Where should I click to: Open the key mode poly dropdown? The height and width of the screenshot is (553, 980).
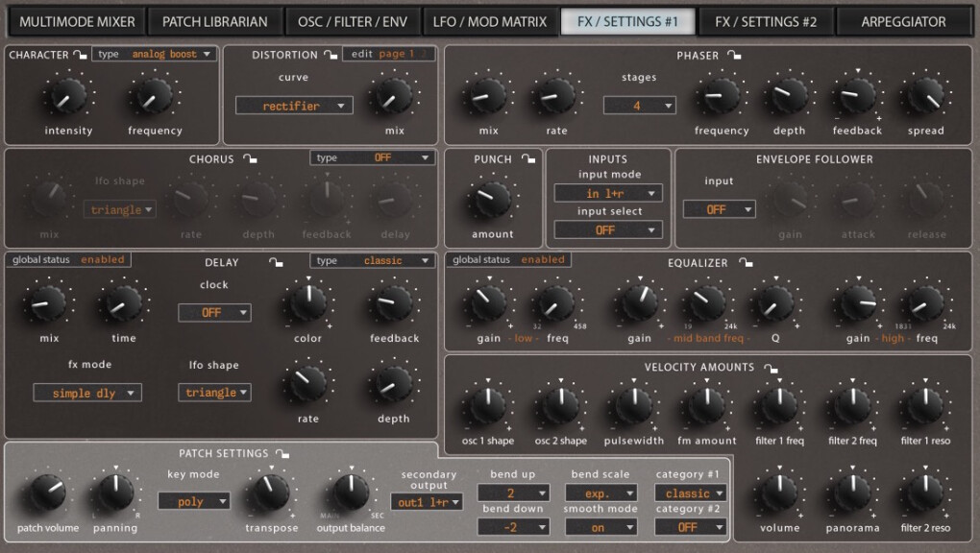[194, 501]
